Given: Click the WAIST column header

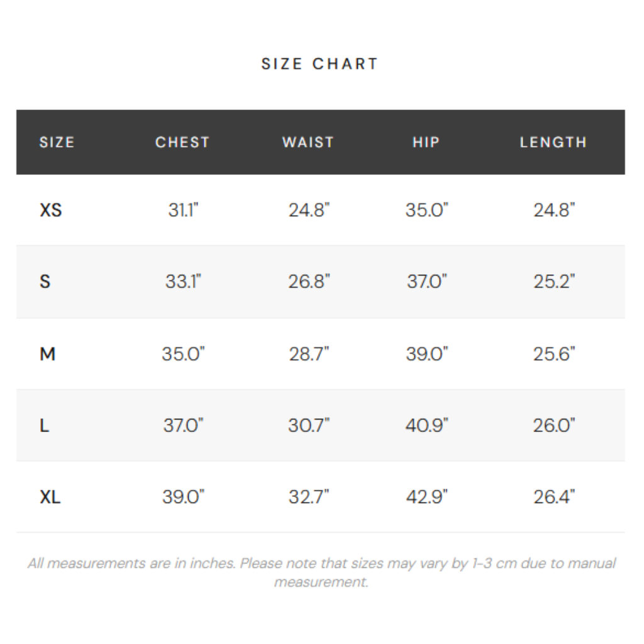Looking at the screenshot, I should tap(308, 142).
